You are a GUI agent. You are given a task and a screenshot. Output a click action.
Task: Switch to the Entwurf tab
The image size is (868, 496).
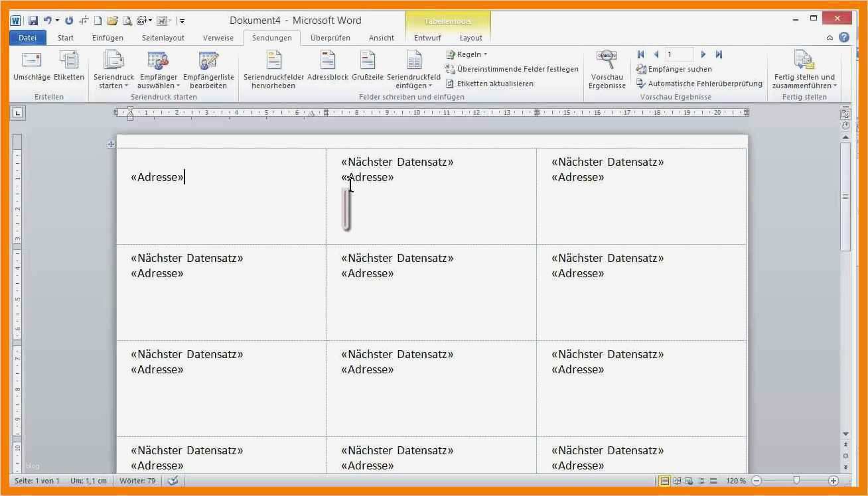pos(427,38)
